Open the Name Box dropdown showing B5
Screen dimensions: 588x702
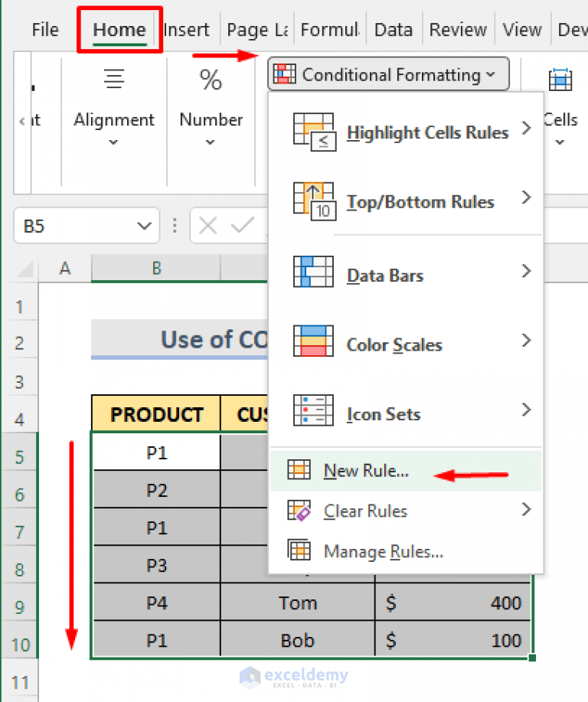coord(144,226)
